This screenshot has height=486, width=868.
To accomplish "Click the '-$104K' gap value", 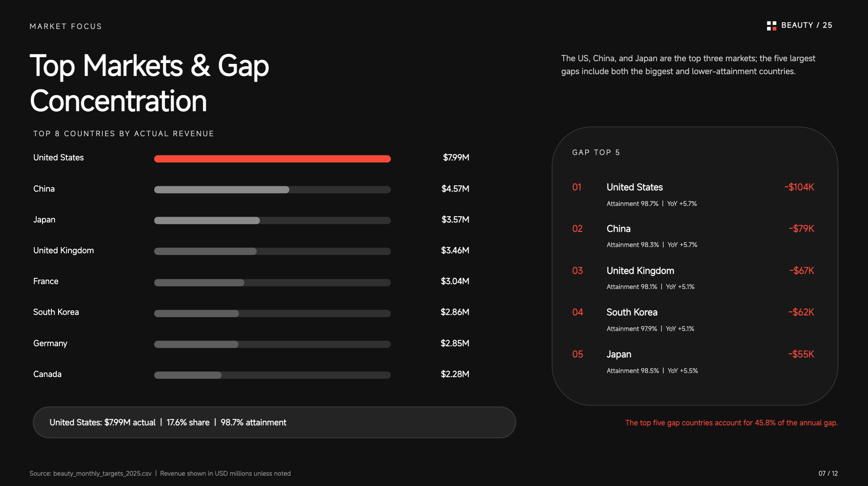I will 799,187.
